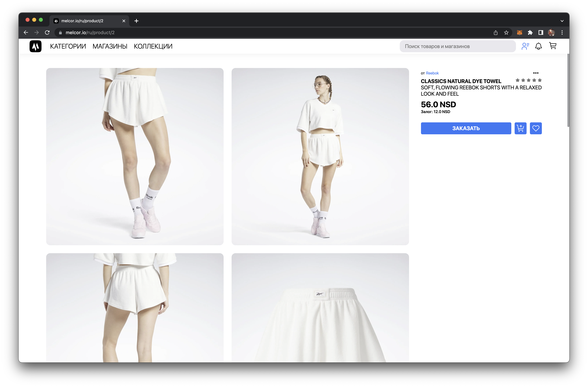Open notifications bell
The image size is (588, 387).
pyautogui.click(x=539, y=46)
